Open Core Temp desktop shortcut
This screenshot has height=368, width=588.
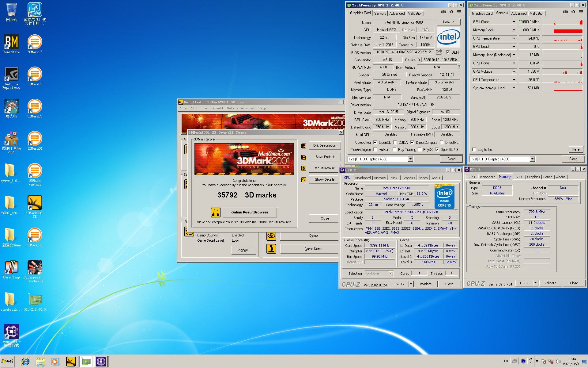[x=12, y=269]
